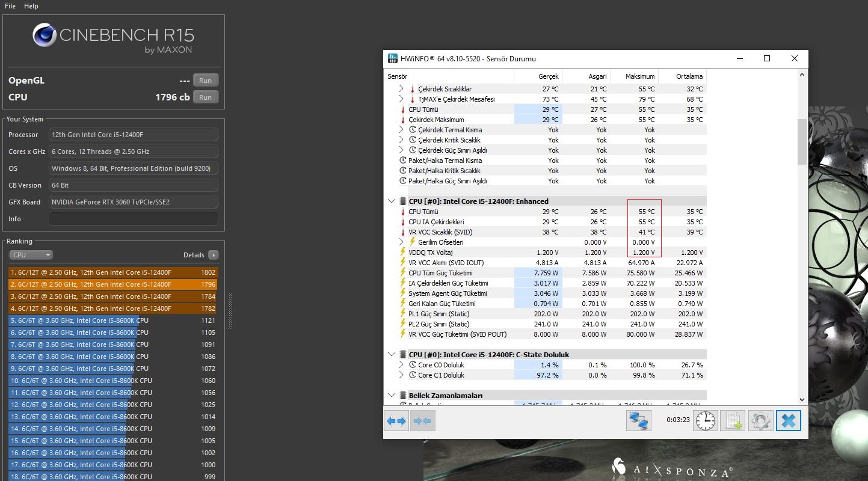
Task: Click the Geri Kalan Güç Tüketimi row label
Action: pyautogui.click(x=442, y=304)
